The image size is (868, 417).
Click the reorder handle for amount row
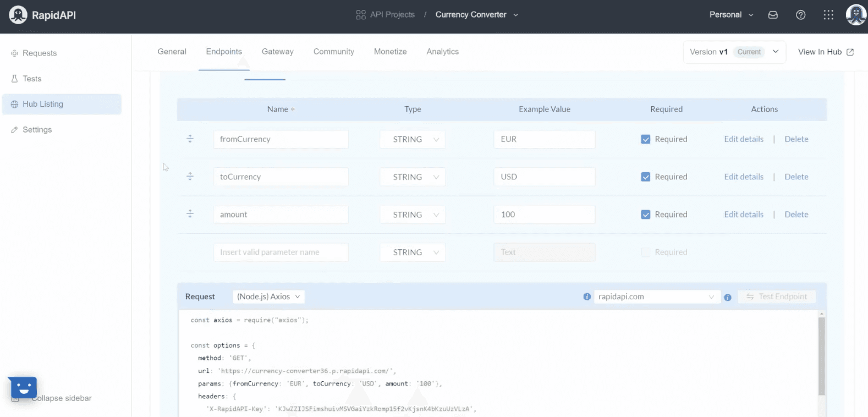(x=190, y=213)
